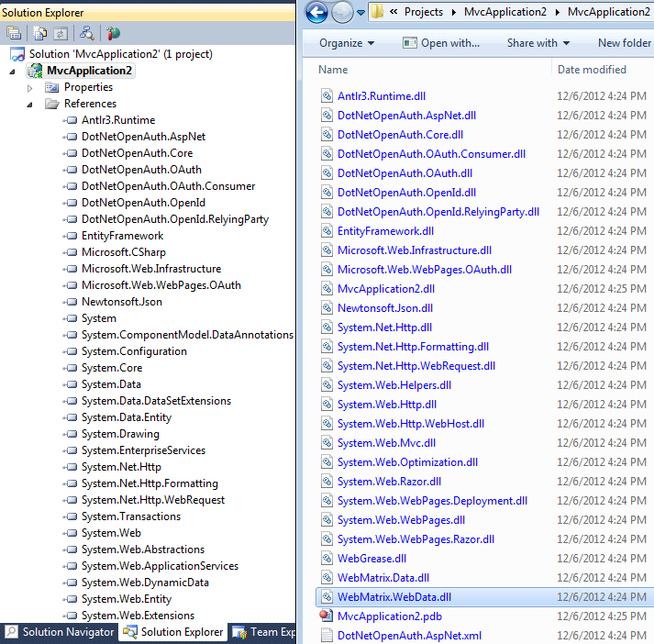Click the arrow after Projects in the address bar
This screenshot has width=654, height=644.
coord(453,12)
